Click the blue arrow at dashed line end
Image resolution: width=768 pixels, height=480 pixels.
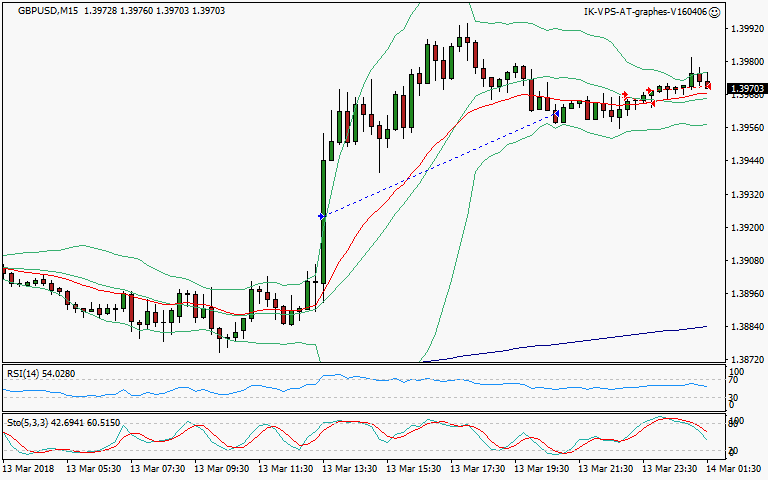point(556,115)
